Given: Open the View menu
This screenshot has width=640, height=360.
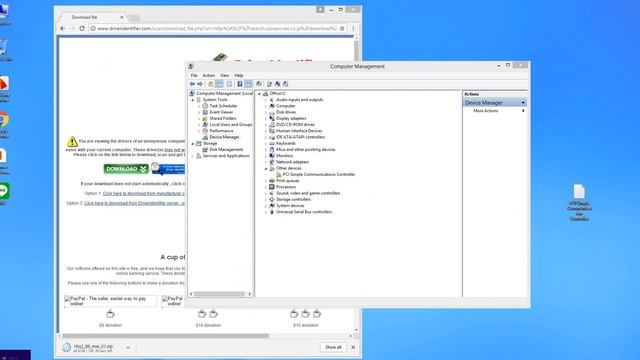Looking at the screenshot, I should point(224,76).
